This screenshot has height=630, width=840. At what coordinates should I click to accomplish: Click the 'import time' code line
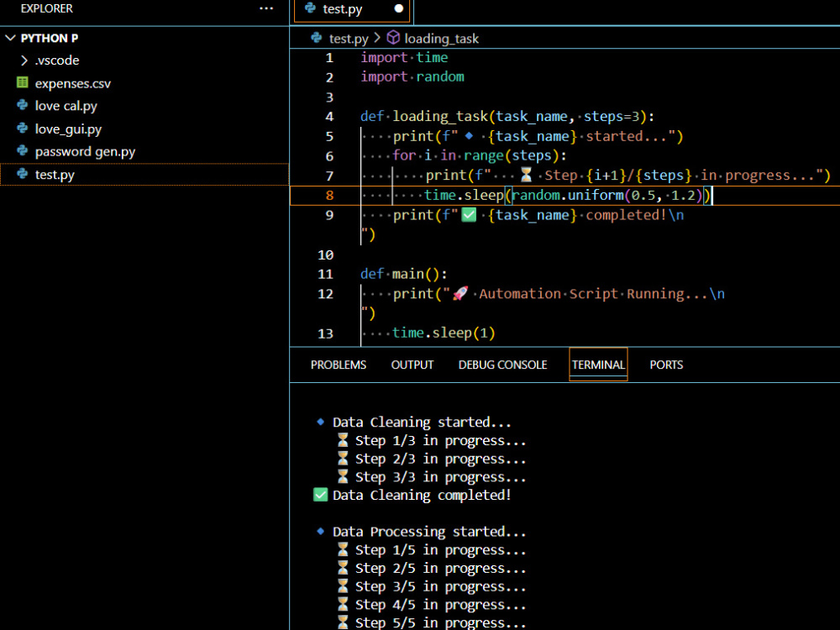click(x=404, y=57)
